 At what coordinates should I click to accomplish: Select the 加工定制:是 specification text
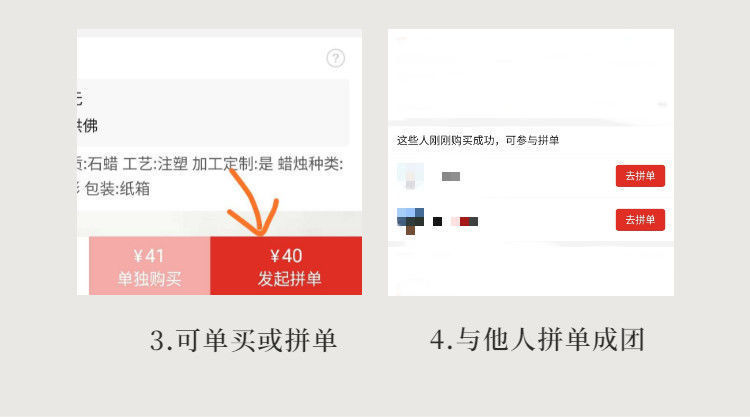(232, 164)
